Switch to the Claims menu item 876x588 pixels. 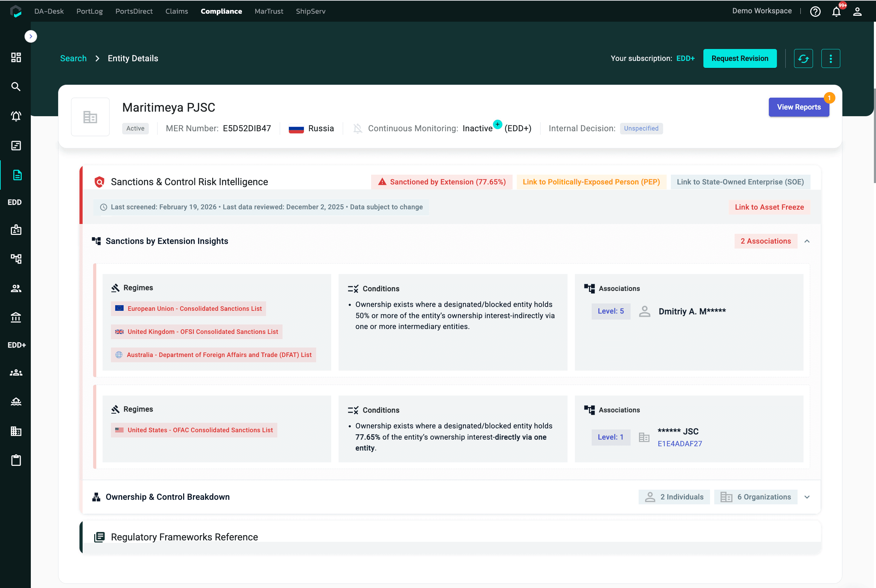tap(177, 11)
